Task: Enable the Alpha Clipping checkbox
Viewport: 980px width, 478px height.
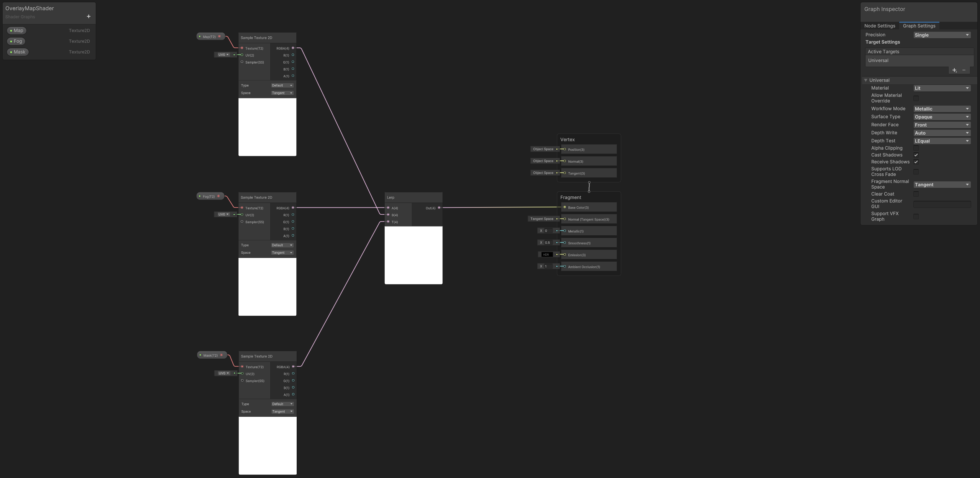Action: 916,148
